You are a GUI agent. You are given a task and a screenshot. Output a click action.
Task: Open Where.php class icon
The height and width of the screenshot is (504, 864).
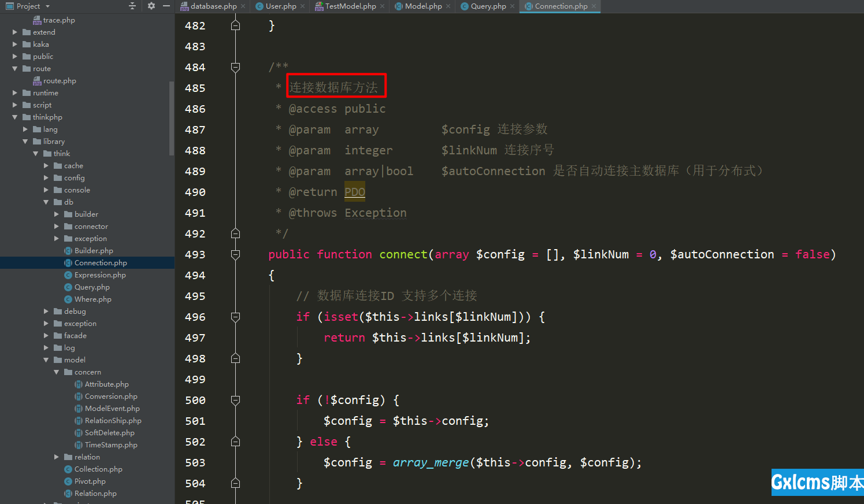(x=68, y=299)
